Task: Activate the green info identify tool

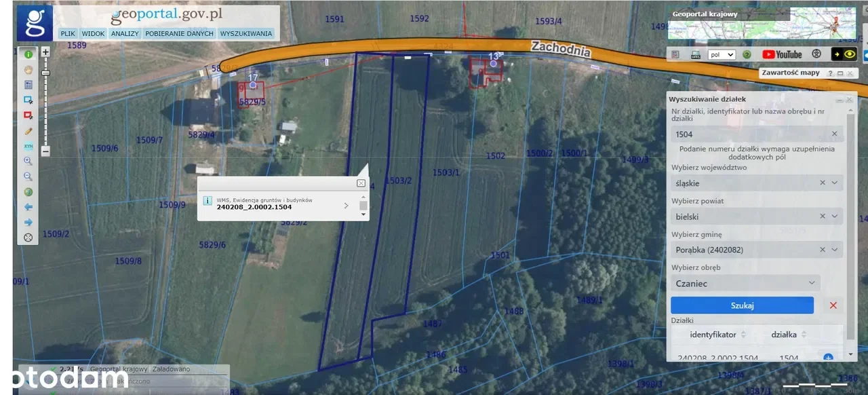Action: pos(28,54)
